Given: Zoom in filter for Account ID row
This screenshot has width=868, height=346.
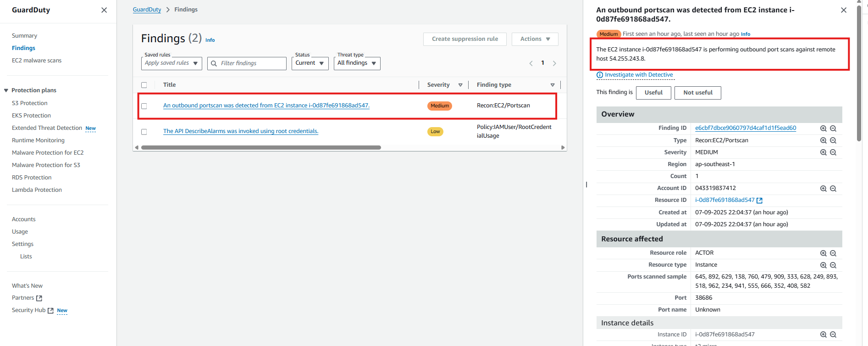Looking at the screenshot, I should click(x=824, y=189).
